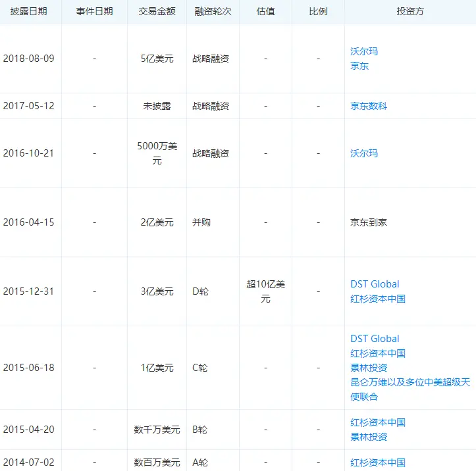
Task: Click 沃尔玛 in the 2016-10-21 row
Action: [364, 153]
